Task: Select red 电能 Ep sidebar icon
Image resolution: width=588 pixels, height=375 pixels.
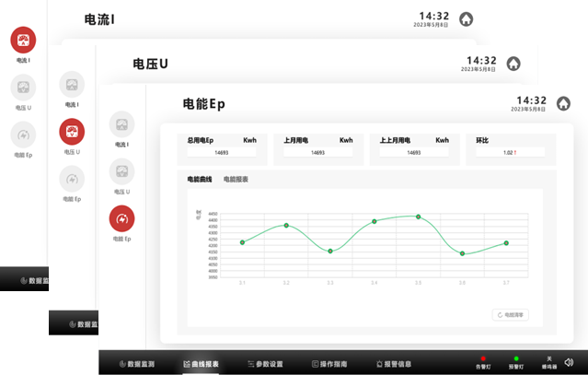Action: pos(121,217)
